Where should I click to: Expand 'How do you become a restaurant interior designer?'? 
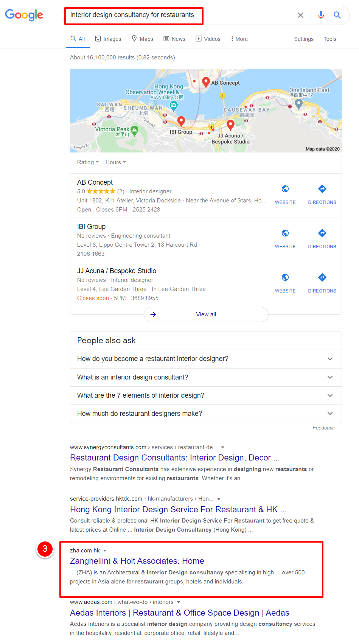click(x=206, y=359)
